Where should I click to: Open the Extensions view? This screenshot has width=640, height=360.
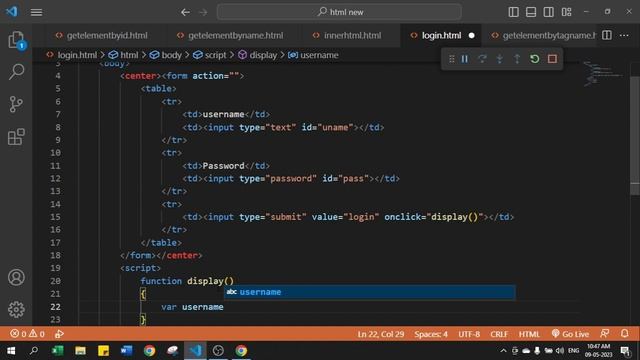[16, 137]
